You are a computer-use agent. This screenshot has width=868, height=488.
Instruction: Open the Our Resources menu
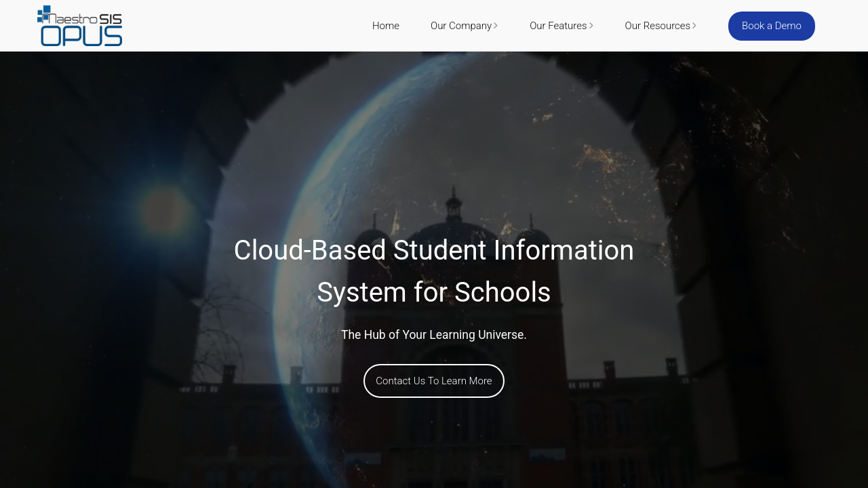656,26
